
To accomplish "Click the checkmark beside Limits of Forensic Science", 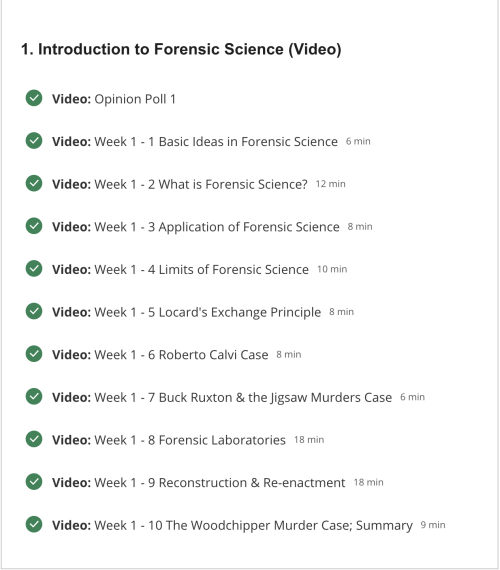I will click(x=34, y=269).
